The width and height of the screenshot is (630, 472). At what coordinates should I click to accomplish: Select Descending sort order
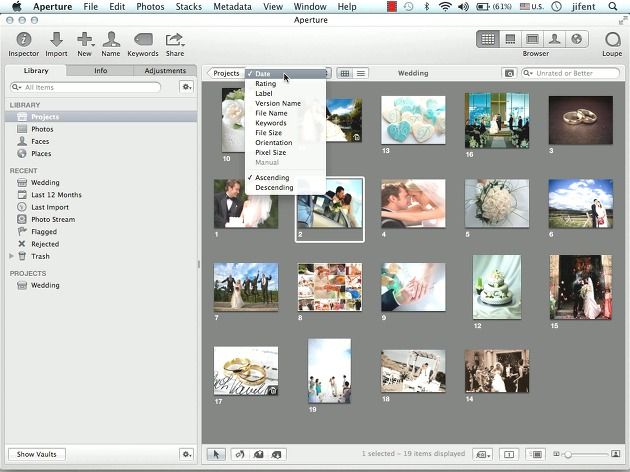point(274,188)
